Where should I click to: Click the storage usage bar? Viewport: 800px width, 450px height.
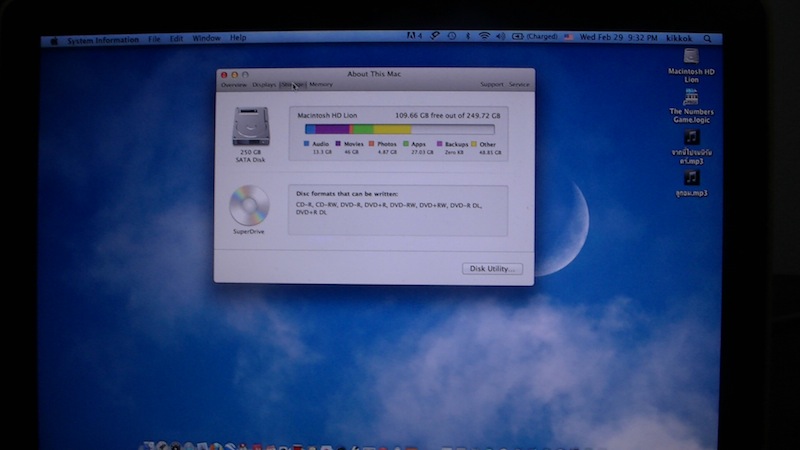coord(399,129)
